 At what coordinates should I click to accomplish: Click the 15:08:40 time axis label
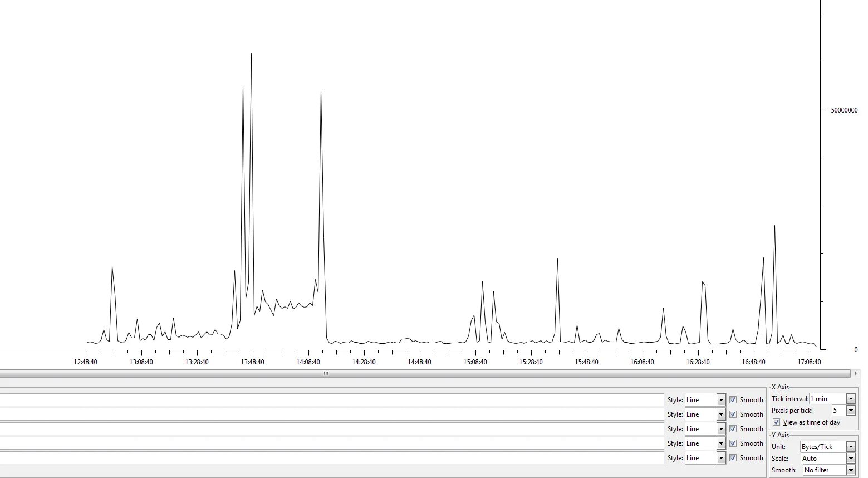(x=475, y=362)
